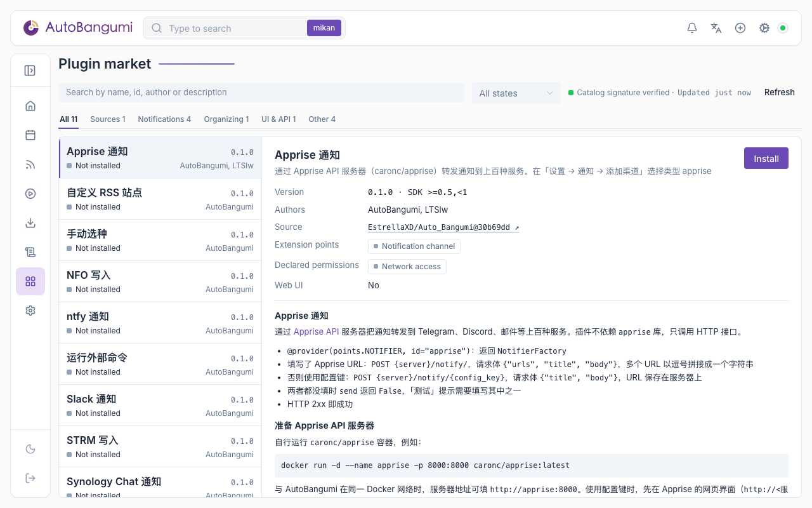Open the EstrellaXD/Auto_Bangumi source link
This screenshot has height=508, width=812.
[x=443, y=227]
